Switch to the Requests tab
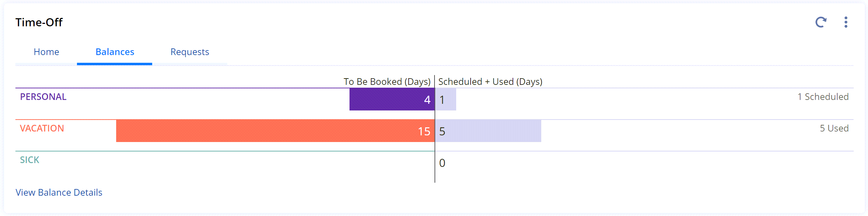This screenshot has width=868, height=216. click(x=190, y=52)
